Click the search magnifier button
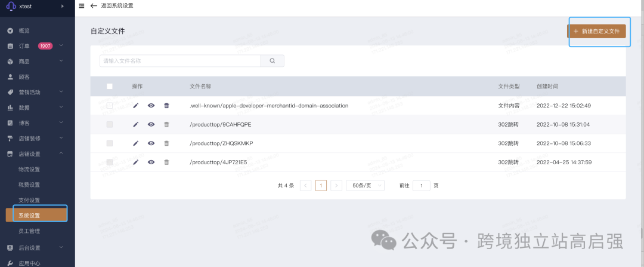 tap(273, 61)
